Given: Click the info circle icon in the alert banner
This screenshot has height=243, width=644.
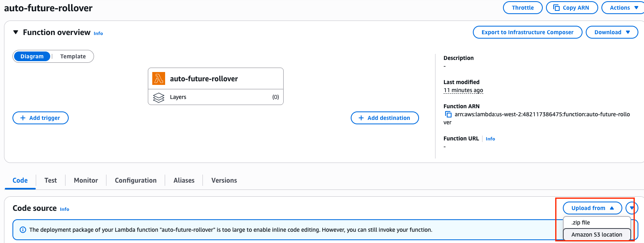Looking at the screenshot, I should point(23,230).
